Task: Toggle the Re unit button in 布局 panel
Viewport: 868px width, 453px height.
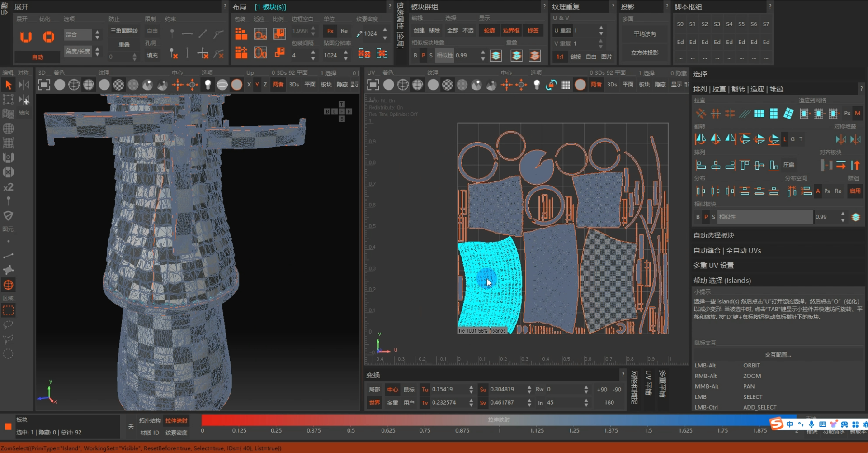Action: click(344, 31)
